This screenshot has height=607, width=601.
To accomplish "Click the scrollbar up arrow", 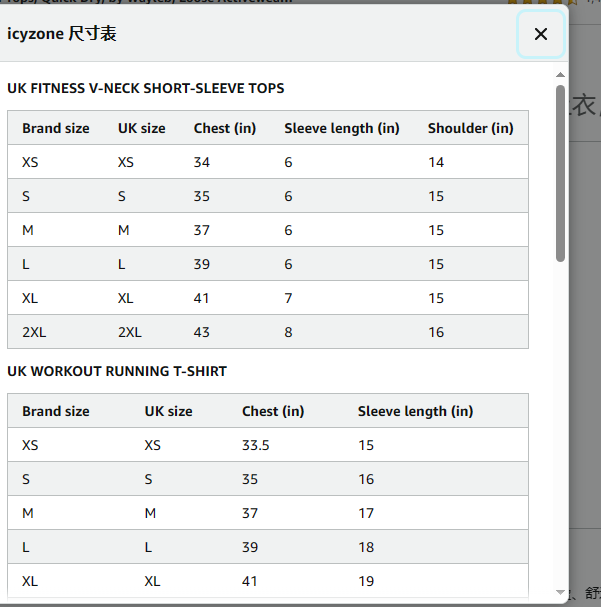I will (560, 75).
